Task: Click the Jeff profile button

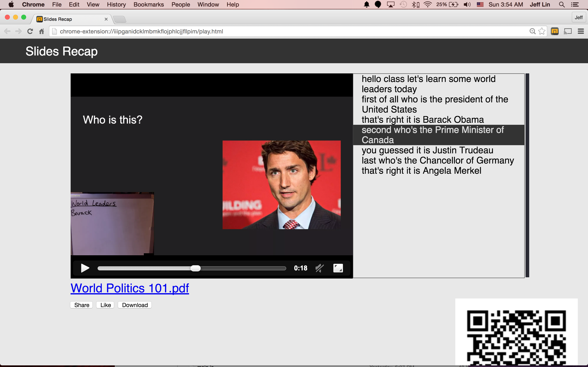Action: 579,18
